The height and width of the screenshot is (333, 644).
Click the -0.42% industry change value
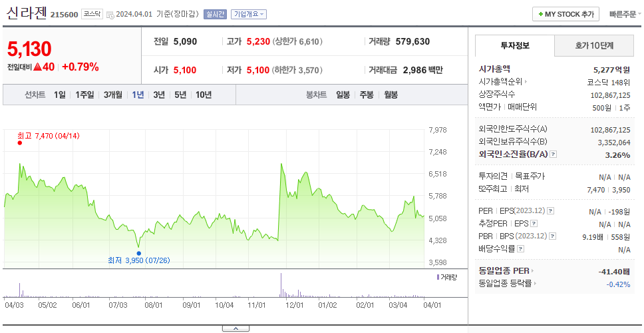tap(618, 284)
